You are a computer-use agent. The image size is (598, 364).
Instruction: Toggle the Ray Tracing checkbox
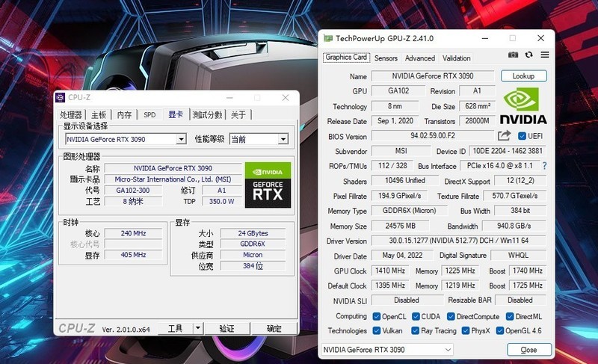[415, 330]
